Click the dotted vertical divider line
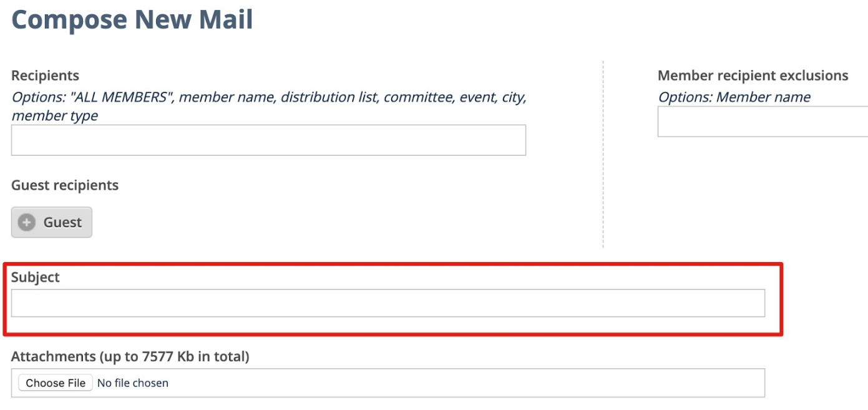The image size is (868, 410). pos(603,154)
